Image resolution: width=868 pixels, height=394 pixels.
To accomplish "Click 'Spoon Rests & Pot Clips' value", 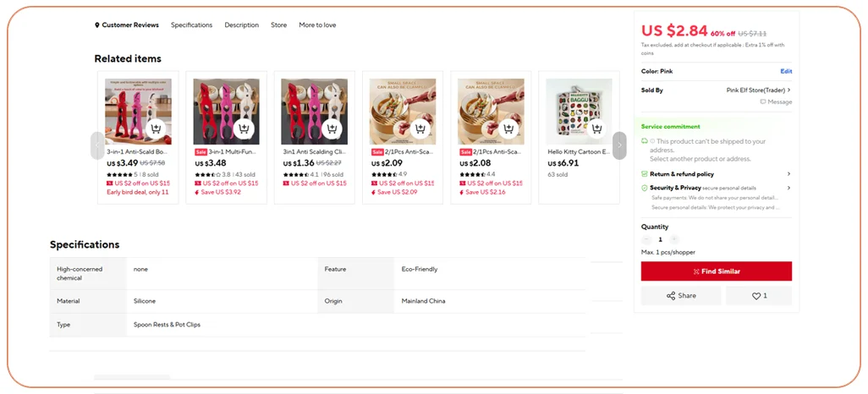I will point(167,325).
